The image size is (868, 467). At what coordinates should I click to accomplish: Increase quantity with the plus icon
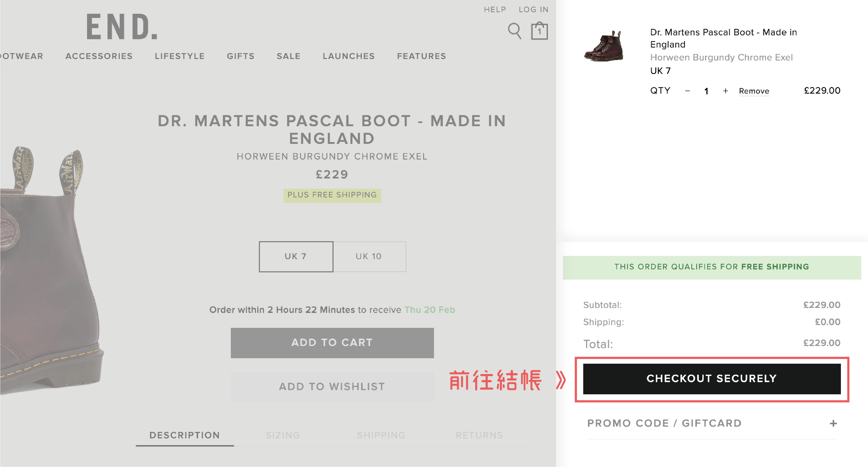[725, 91]
